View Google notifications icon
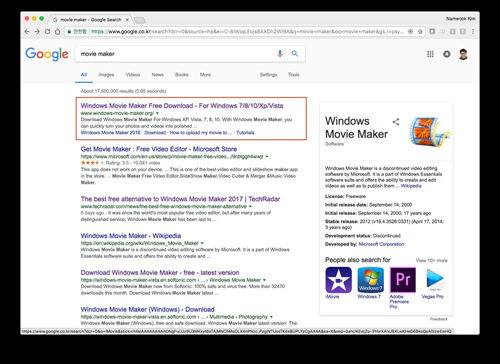This screenshot has width=500, height=364. 447,54
